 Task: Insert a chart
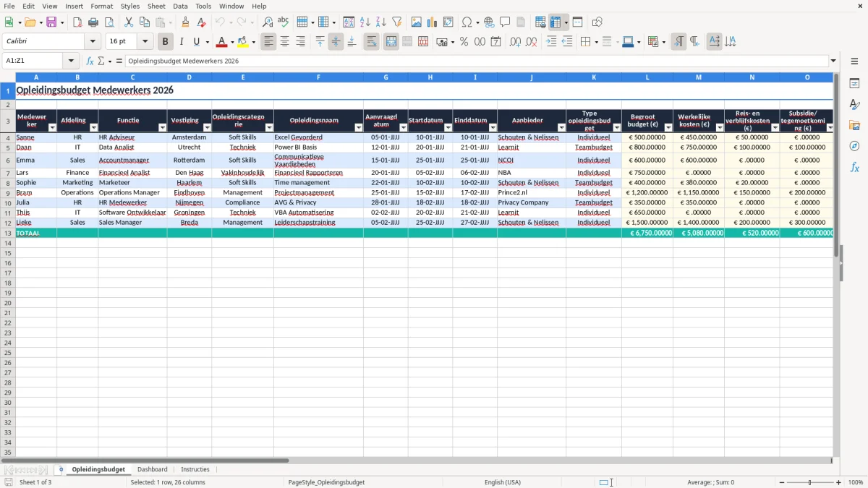(433, 22)
